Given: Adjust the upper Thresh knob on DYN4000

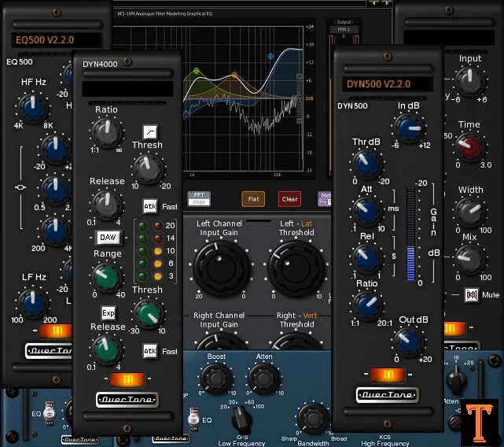Looking at the screenshot, I should (148, 168).
